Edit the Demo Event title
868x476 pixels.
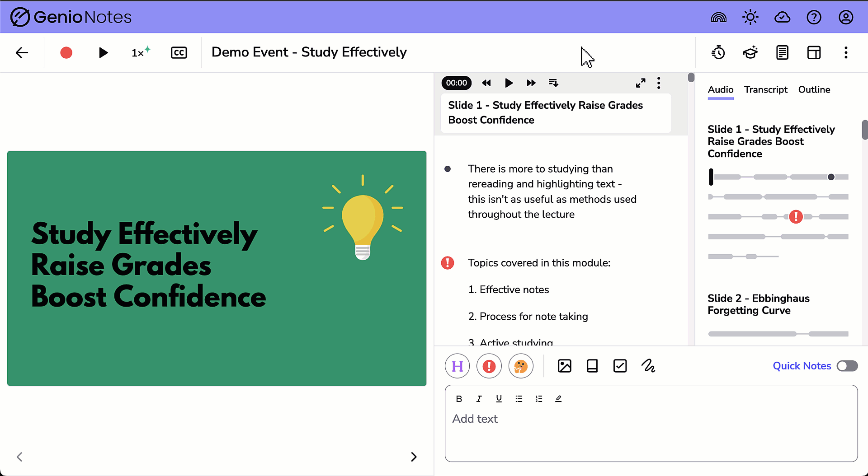click(309, 52)
